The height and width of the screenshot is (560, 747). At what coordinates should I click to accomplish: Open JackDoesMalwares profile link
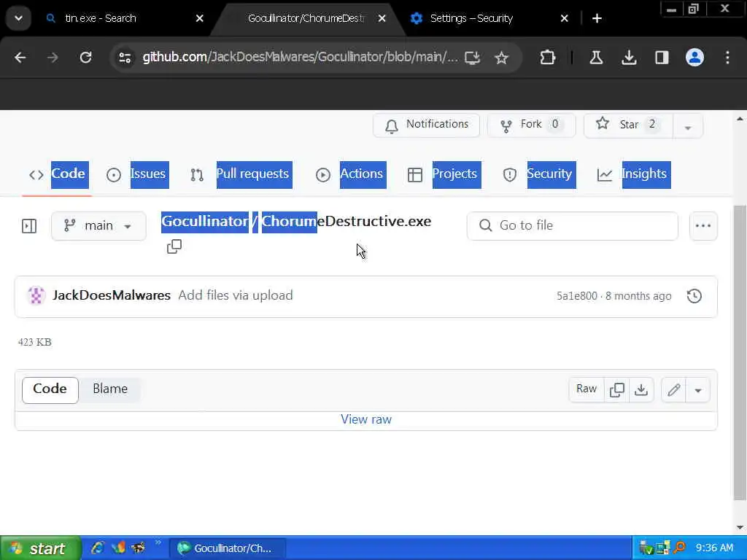coord(112,295)
